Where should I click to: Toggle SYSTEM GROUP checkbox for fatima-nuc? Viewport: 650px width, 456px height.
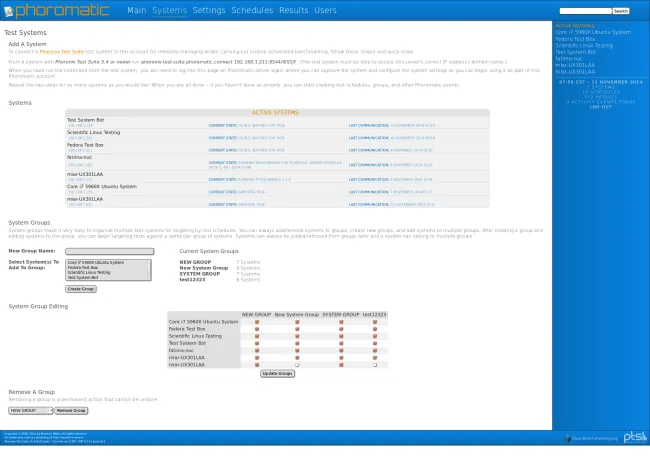click(x=341, y=351)
